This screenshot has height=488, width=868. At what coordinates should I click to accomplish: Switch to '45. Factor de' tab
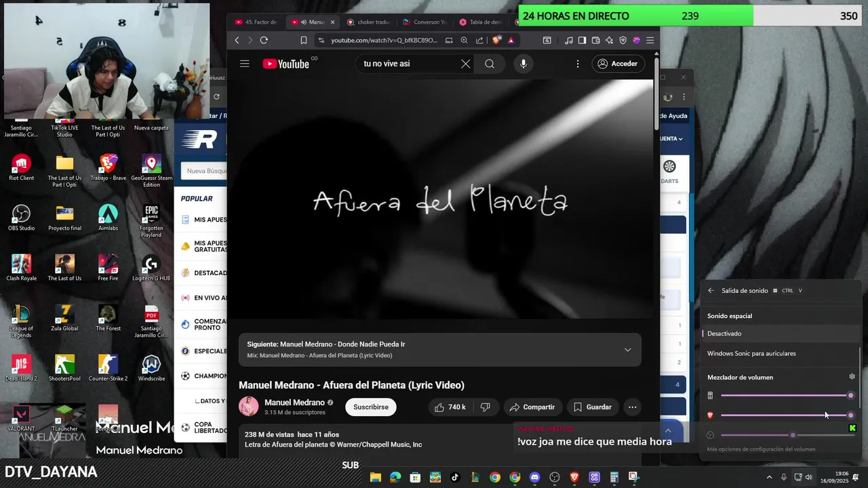[256, 22]
